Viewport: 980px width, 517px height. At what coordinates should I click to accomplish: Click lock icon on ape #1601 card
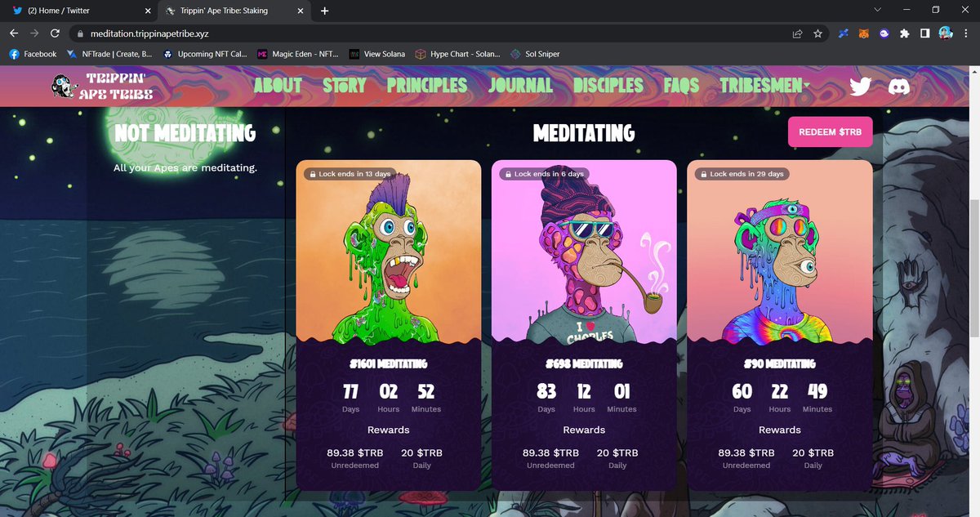tap(312, 174)
